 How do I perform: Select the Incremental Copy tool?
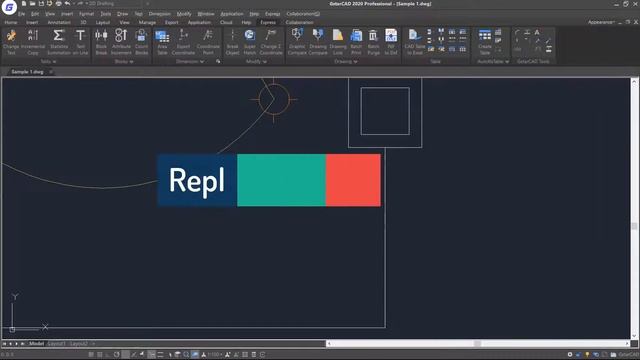tap(33, 42)
